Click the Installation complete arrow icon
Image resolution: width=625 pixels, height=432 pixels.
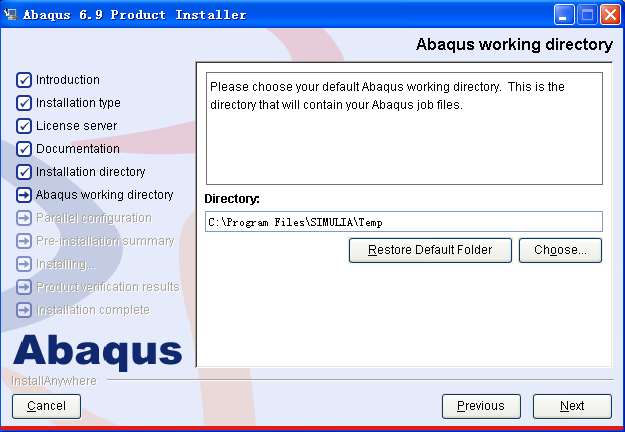click(24, 310)
